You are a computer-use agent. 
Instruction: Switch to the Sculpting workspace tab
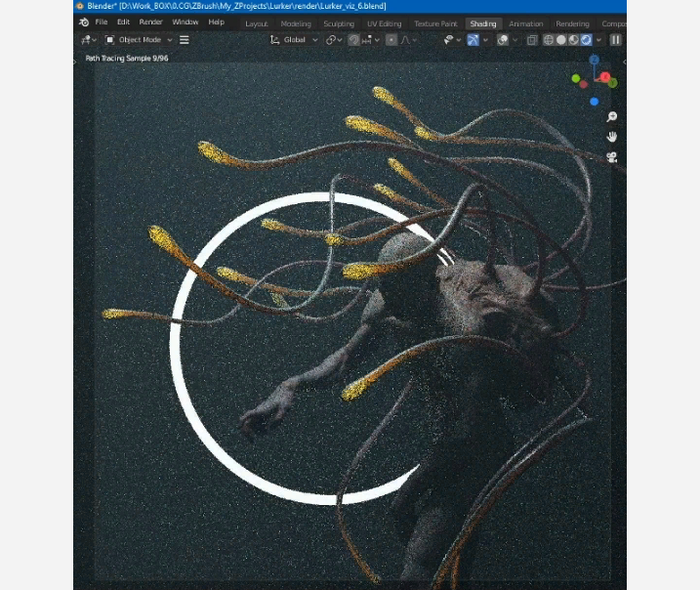(339, 24)
